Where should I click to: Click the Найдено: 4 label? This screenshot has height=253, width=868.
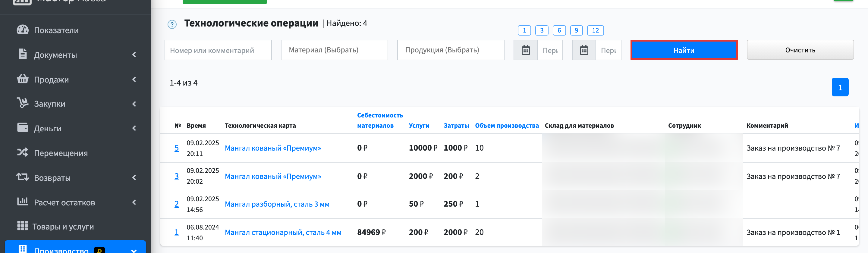point(347,23)
